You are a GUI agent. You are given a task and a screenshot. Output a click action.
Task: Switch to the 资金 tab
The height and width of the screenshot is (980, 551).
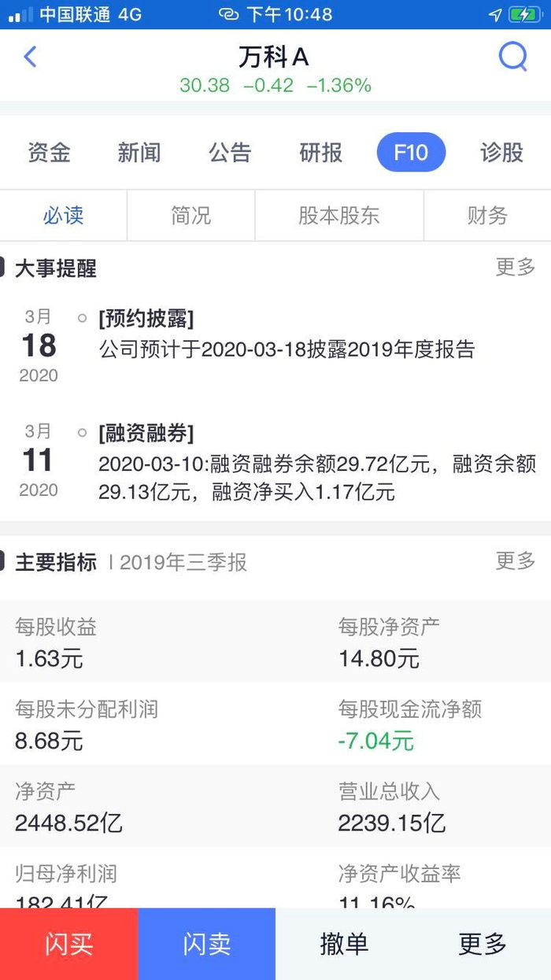49,153
